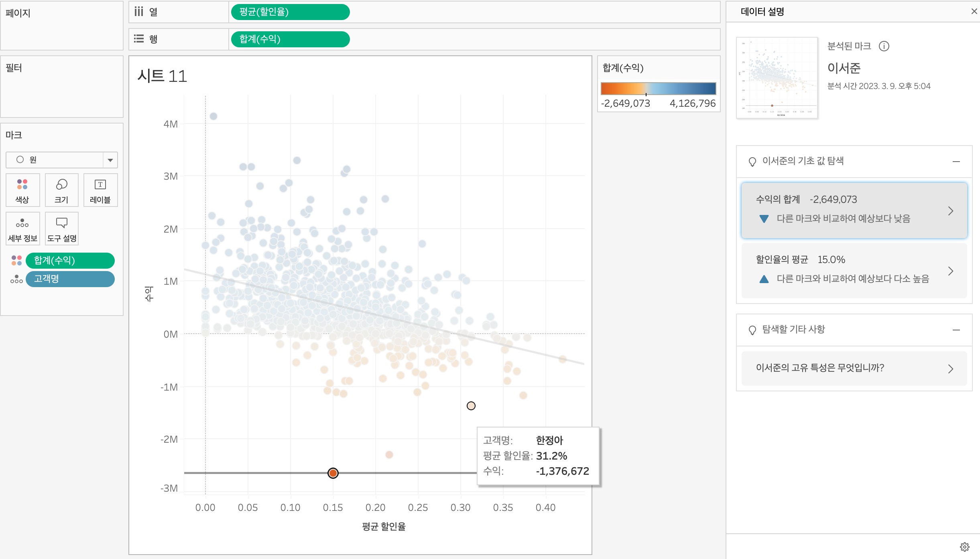Click detail icon beside 고객명 pill
Viewport: 980px width, 559px height.
[x=16, y=279]
